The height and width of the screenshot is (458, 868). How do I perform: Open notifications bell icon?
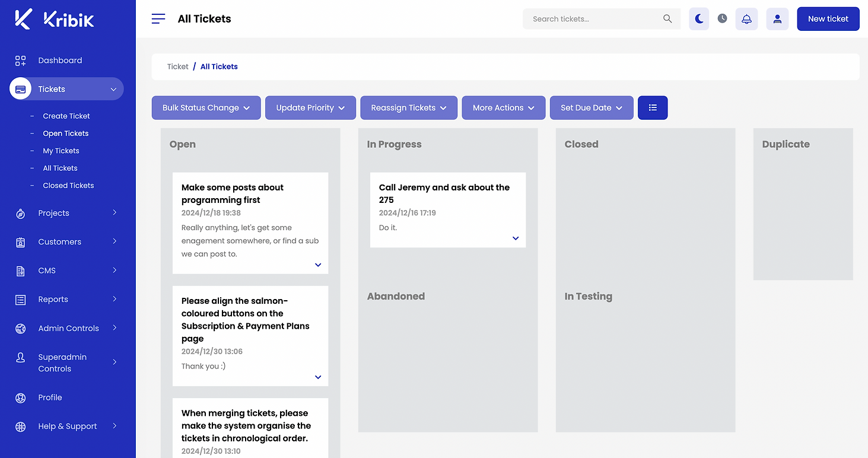click(x=746, y=19)
